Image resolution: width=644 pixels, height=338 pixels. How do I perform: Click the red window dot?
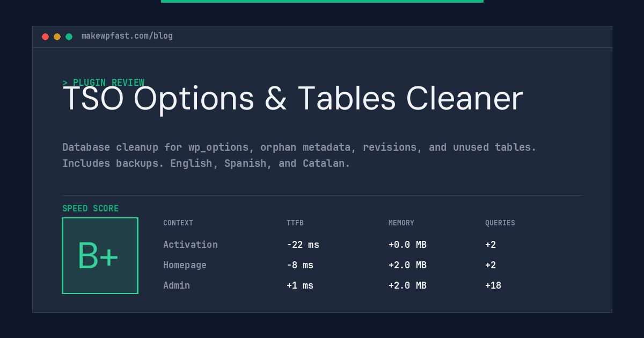(x=45, y=36)
